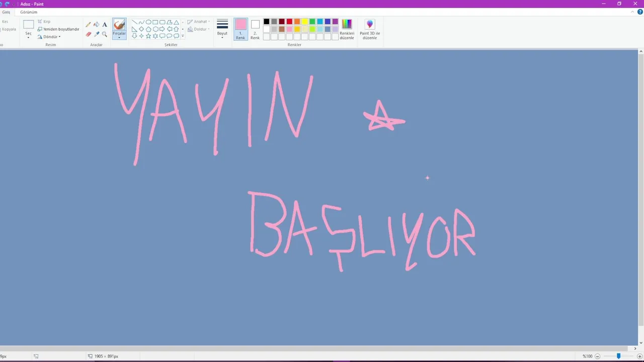Screen dimensions: 644x362
Task: Choose the red color swatch
Action: (x=289, y=22)
